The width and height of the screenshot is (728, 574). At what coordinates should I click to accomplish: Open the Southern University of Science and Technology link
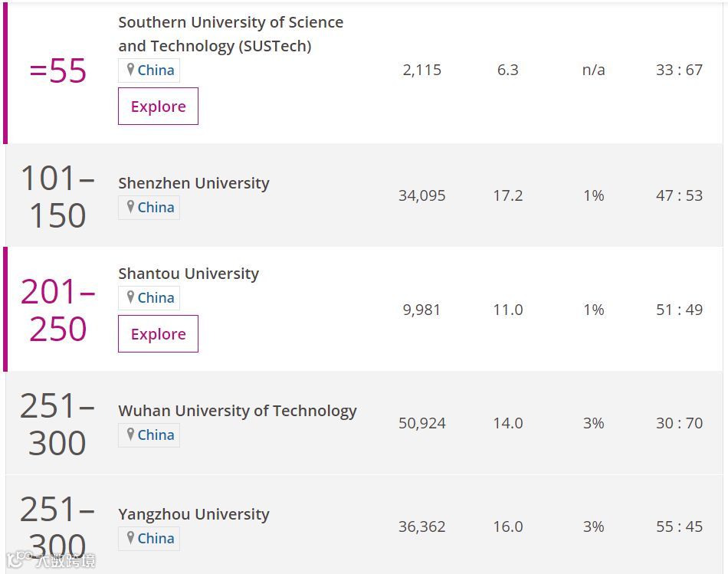point(230,34)
